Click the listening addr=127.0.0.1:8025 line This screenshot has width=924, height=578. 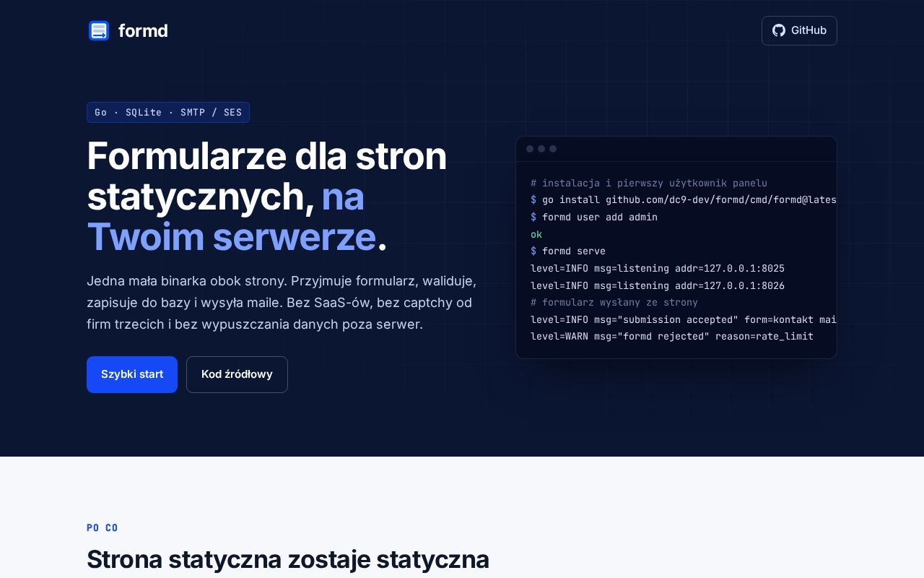coord(658,268)
